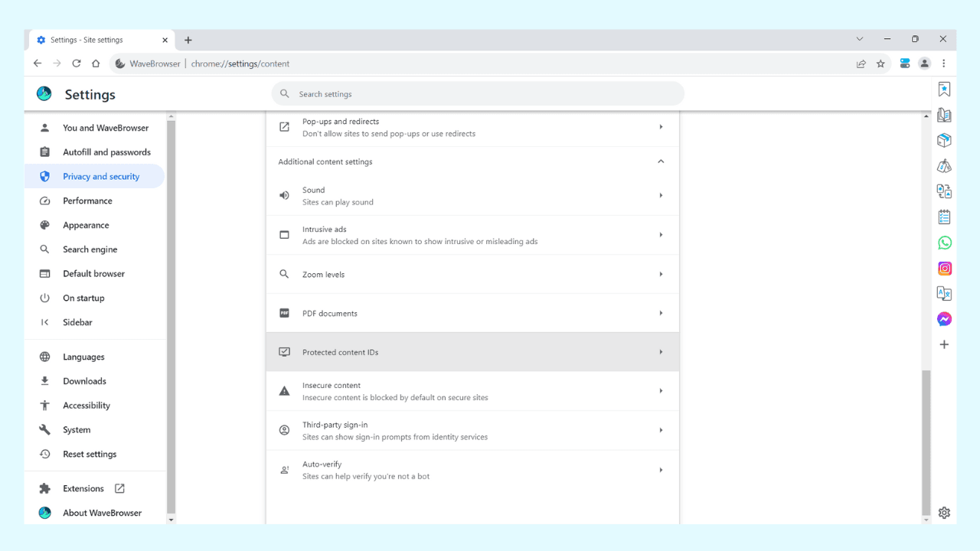Image resolution: width=980 pixels, height=551 pixels.
Task: Select Appearance in the settings menu
Action: pyautogui.click(x=86, y=225)
